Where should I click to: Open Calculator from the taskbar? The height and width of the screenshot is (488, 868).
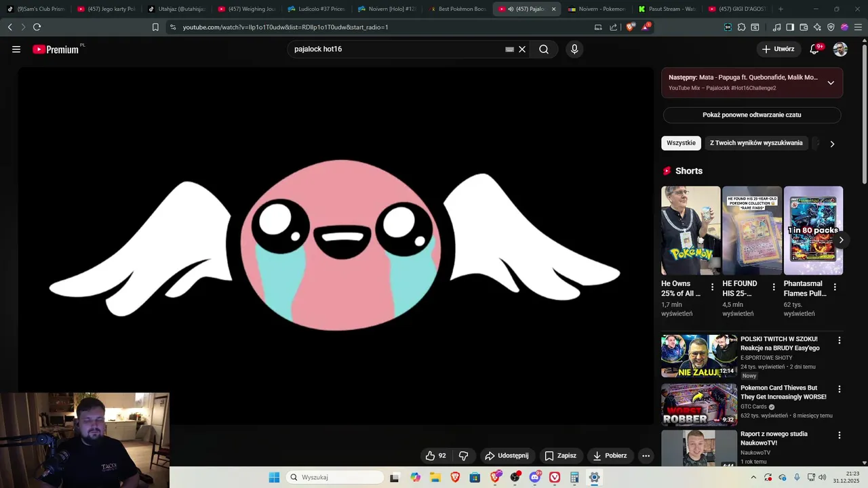[574, 477]
